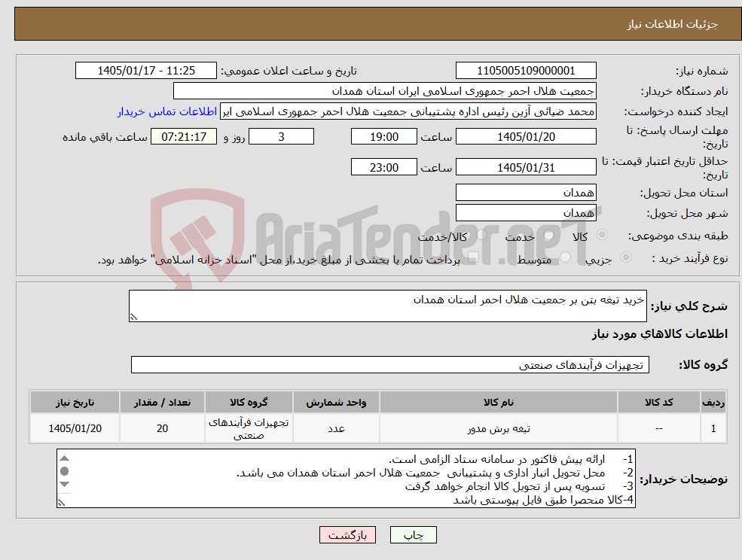
Task: Select the متوسط purchase type radio
Action: coord(566,257)
